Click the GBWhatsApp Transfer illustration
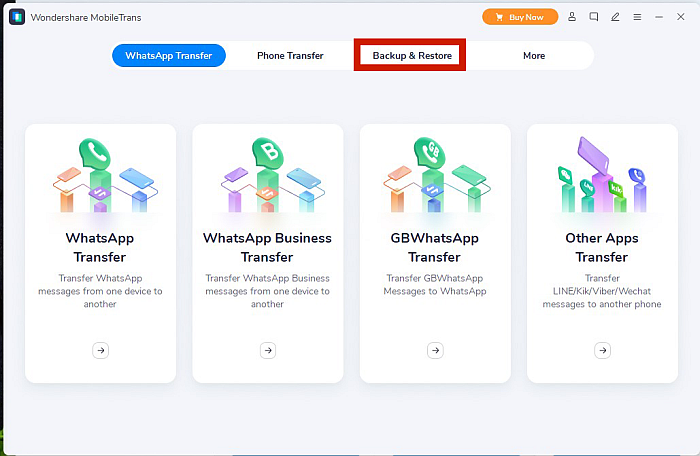Screen dimensions: 700x456 [x=436, y=175]
